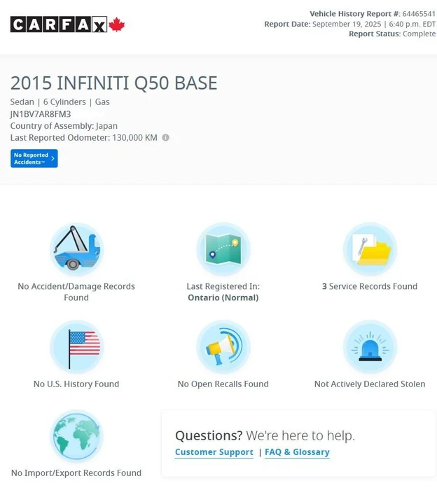Click the Ontario (Normal) text
This screenshot has height=504, width=437.
(x=223, y=297)
